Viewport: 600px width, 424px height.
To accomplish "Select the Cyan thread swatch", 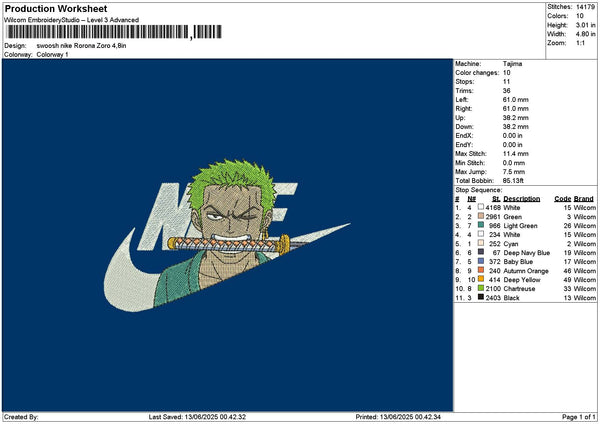I will coord(481,243).
